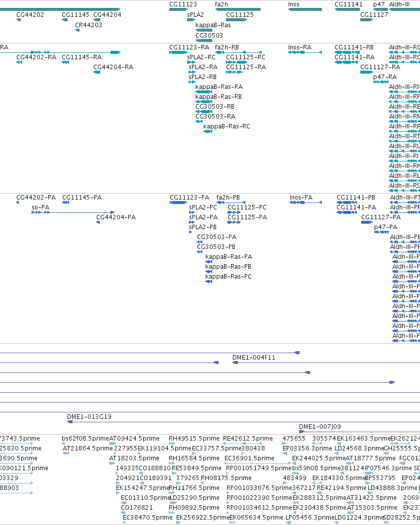Image resolution: width=420 pixels, height=525 pixels.
Task: Click the CG11145-RA transcript label
Action: coord(81,57)
